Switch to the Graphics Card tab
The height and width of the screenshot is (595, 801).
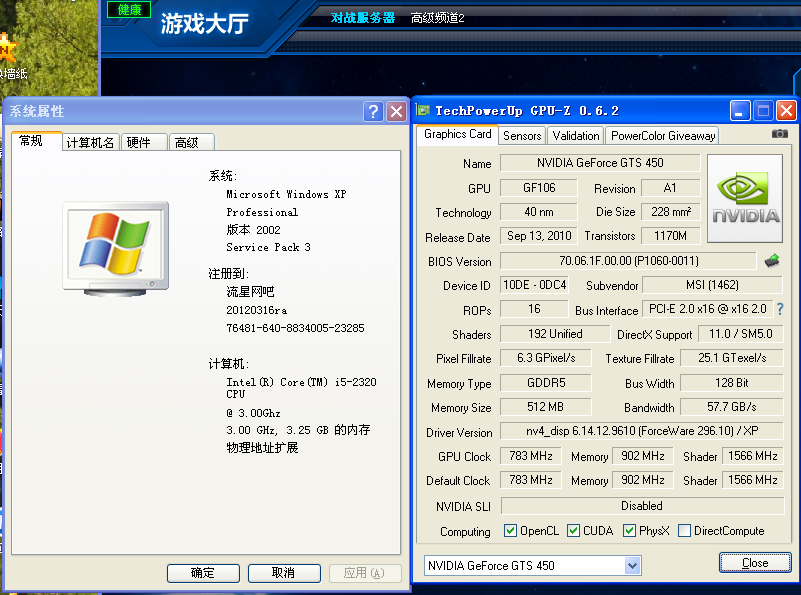(x=457, y=134)
